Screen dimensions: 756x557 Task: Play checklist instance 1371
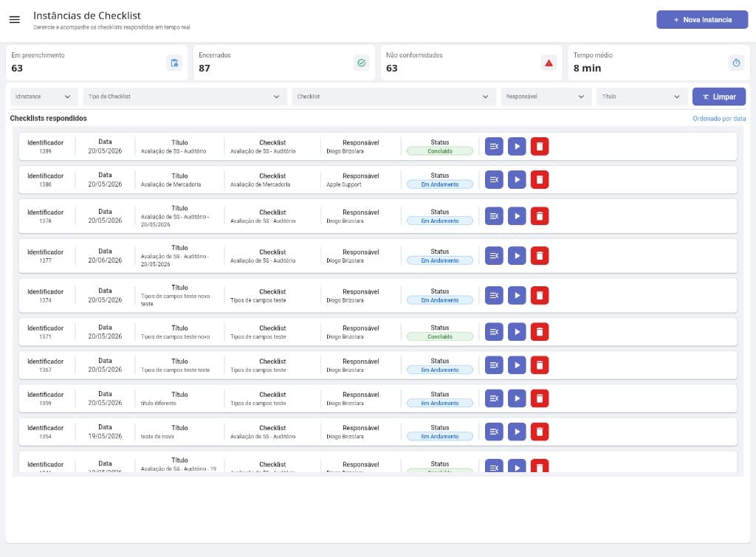[x=517, y=332]
